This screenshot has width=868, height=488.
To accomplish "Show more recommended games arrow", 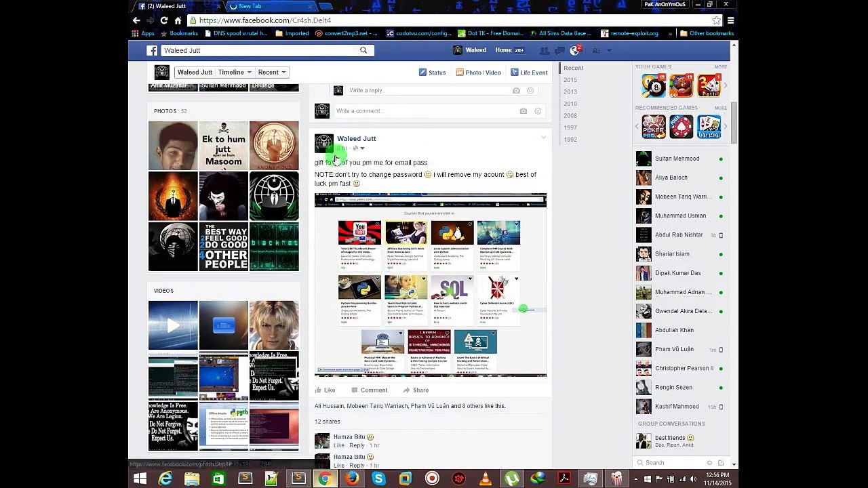I will 725,127.
